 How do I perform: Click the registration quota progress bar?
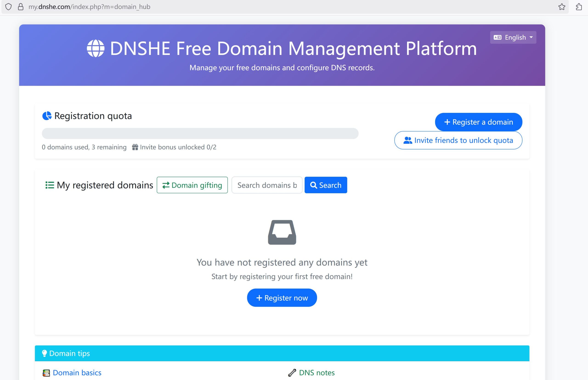(200, 133)
